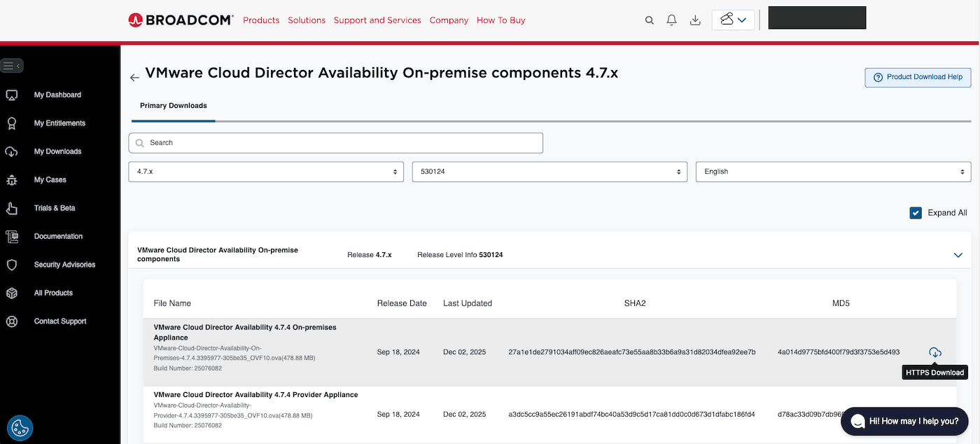
Task: Click the My Cases bug icon
Action: click(11, 180)
